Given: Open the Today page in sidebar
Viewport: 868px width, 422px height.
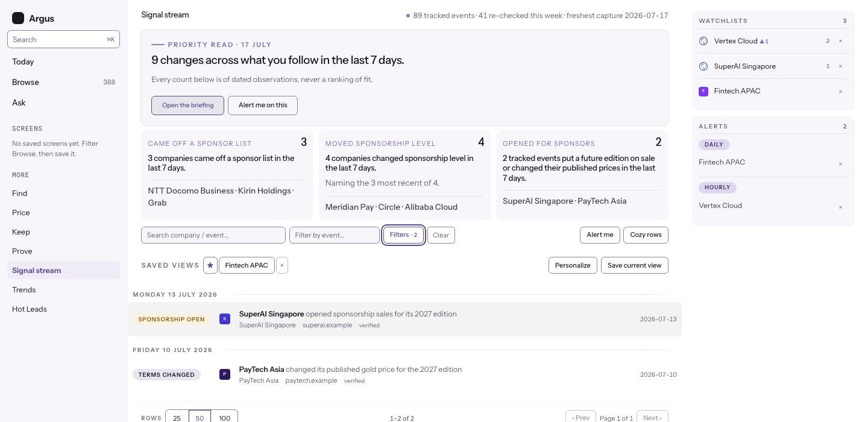Looking at the screenshot, I should coord(63,61).
